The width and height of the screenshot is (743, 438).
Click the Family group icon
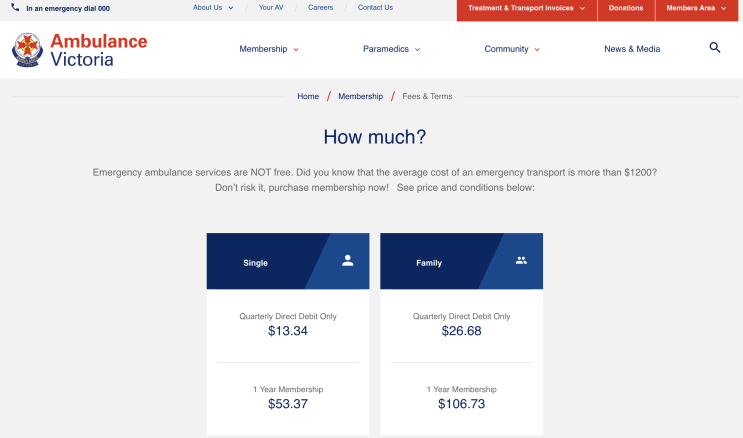click(x=521, y=260)
